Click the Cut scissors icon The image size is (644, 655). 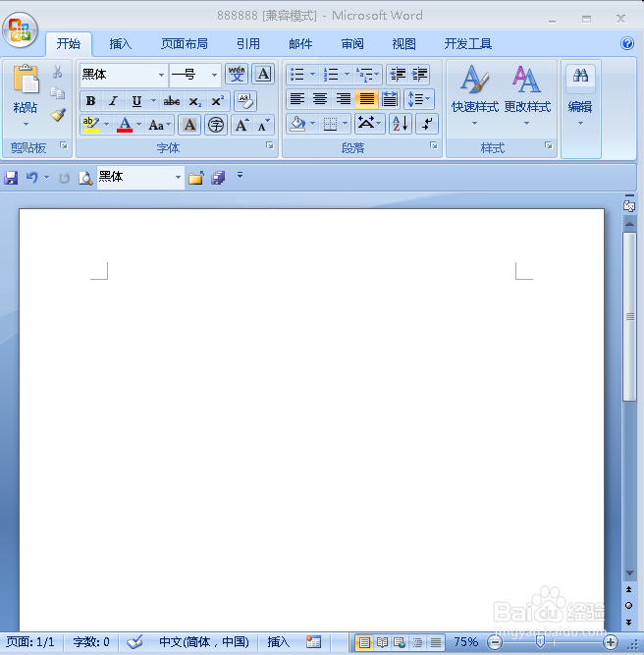click(57, 72)
